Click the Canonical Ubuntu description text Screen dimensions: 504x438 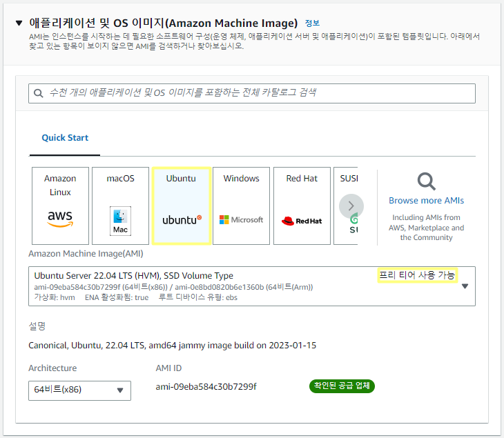173,346
